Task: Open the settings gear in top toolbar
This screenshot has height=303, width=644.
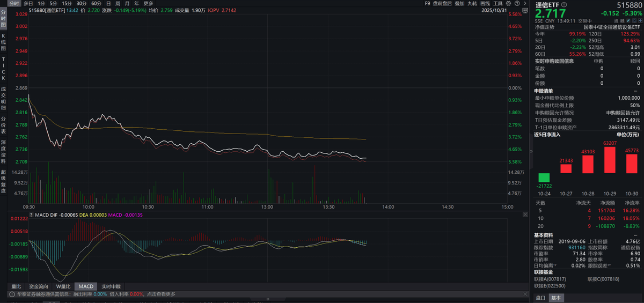Action: pyautogui.click(x=509, y=3)
